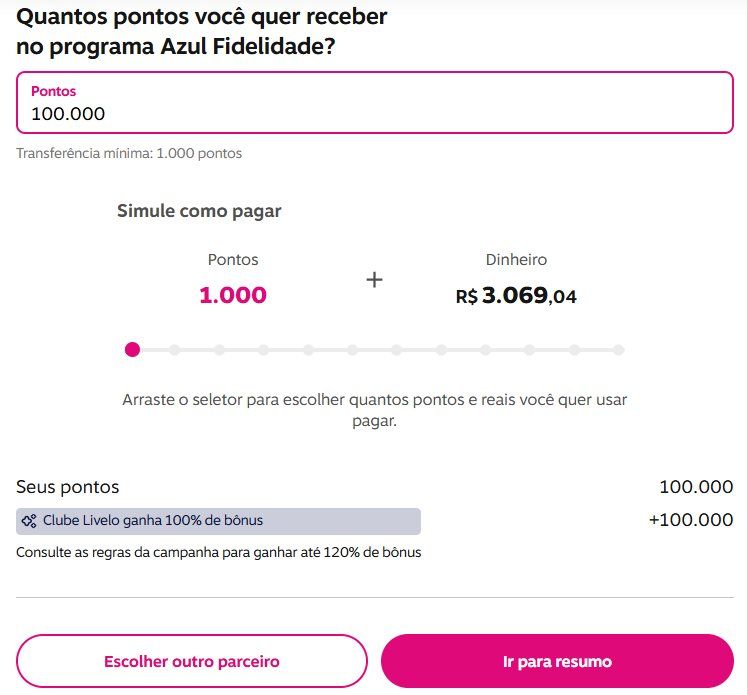Viewport: 747px width, 695px height.
Task: Click the plus sign between Pontos and Dinheiro
Action: point(374,280)
